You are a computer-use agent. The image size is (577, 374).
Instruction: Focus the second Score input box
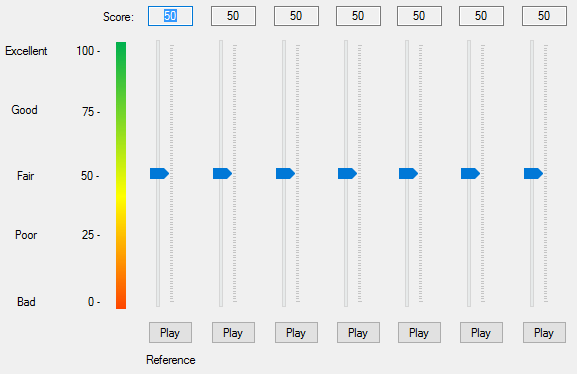click(233, 16)
